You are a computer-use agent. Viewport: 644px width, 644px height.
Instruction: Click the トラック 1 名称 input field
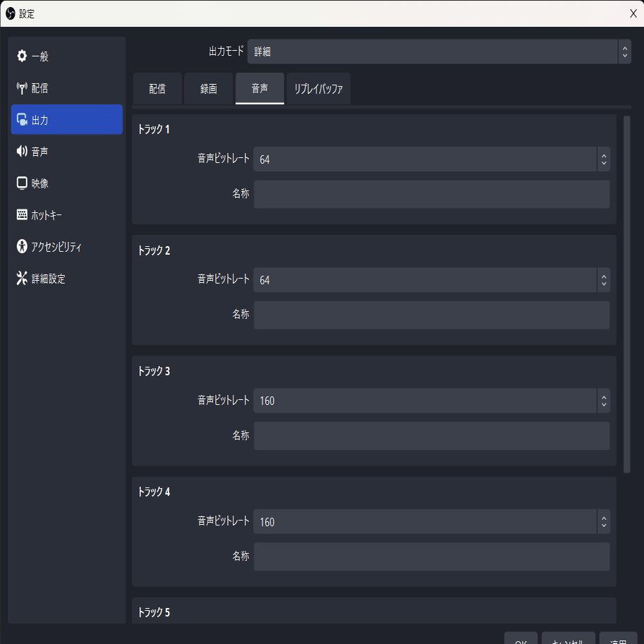click(x=432, y=194)
